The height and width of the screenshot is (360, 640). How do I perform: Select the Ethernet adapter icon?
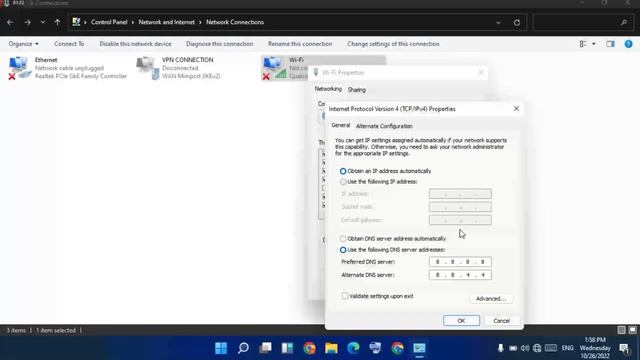coord(20,68)
